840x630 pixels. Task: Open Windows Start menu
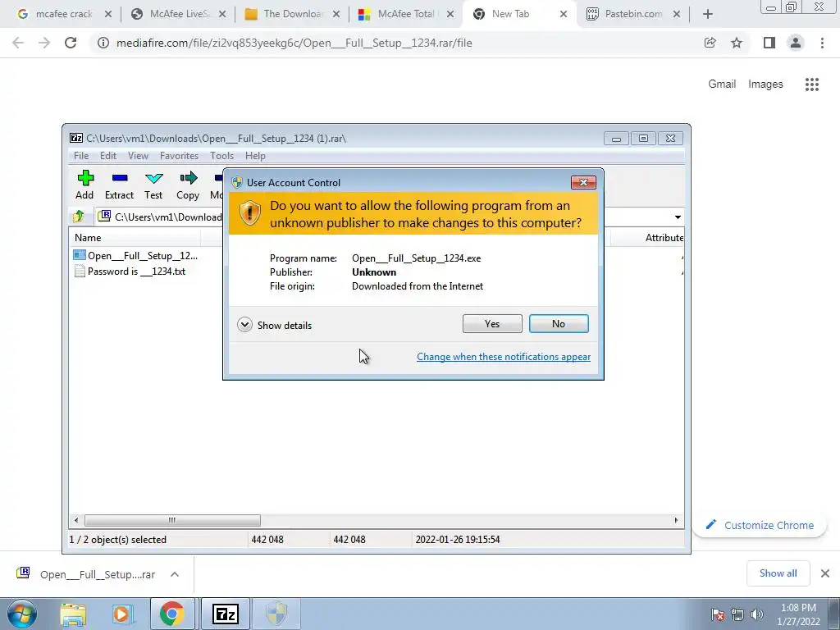pyautogui.click(x=22, y=614)
